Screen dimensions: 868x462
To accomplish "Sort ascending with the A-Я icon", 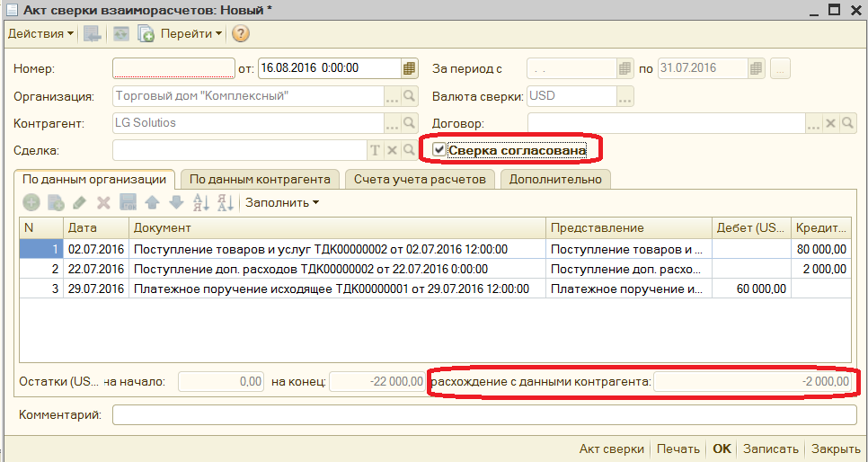I will pyautogui.click(x=201, y=203).
